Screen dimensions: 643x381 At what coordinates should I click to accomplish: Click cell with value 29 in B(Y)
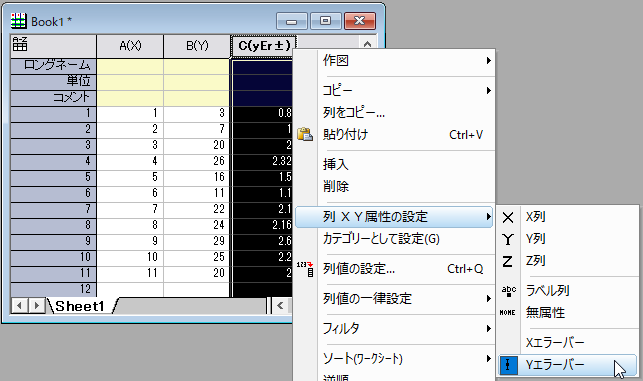click(197, 241)
